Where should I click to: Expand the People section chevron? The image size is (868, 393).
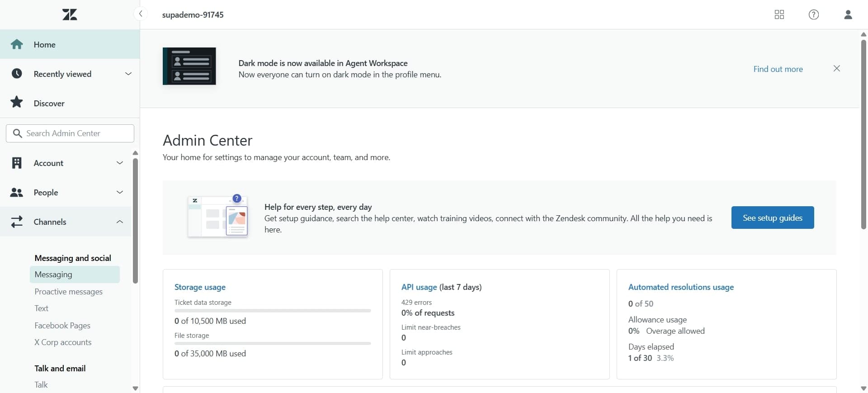[x=120, y=192]
